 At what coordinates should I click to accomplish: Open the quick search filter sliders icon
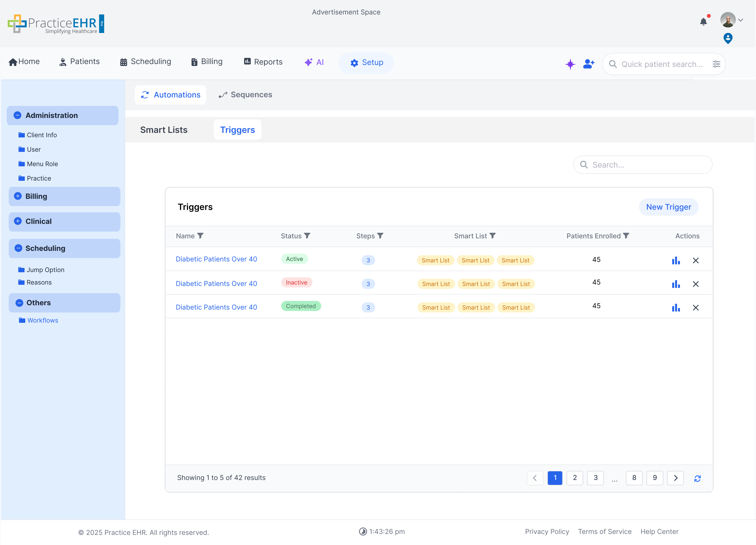point(716,64)
